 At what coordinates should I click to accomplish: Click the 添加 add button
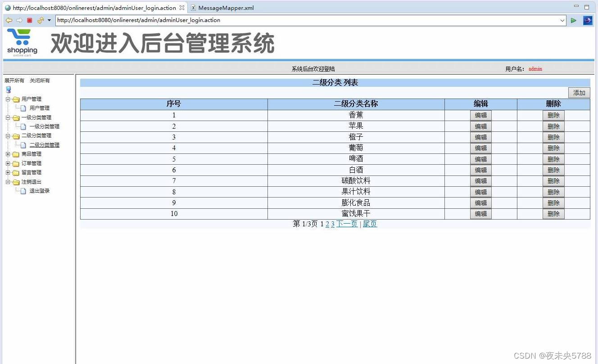coord(579,93)
